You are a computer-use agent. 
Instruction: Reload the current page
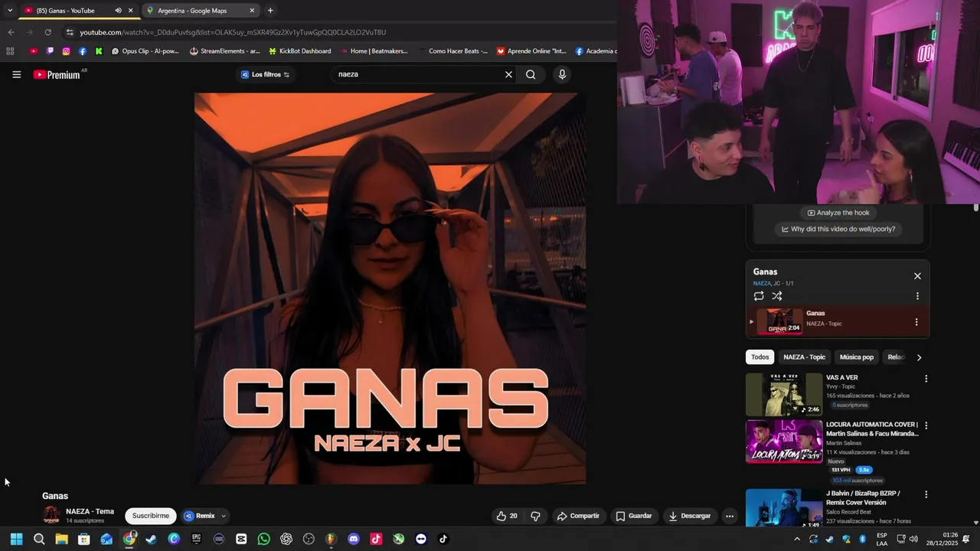tap(47, 32)
